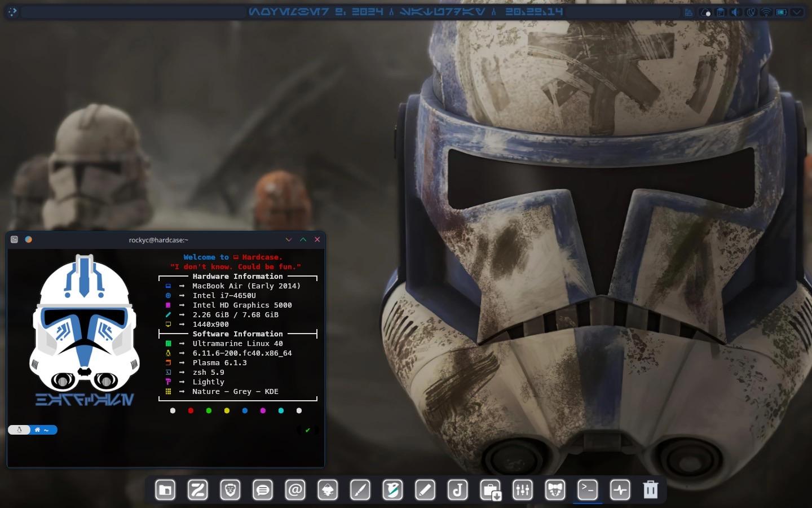Click the red color dot in terminal
This screenshot has height=508, width=812.
click(x=191, y=410)
